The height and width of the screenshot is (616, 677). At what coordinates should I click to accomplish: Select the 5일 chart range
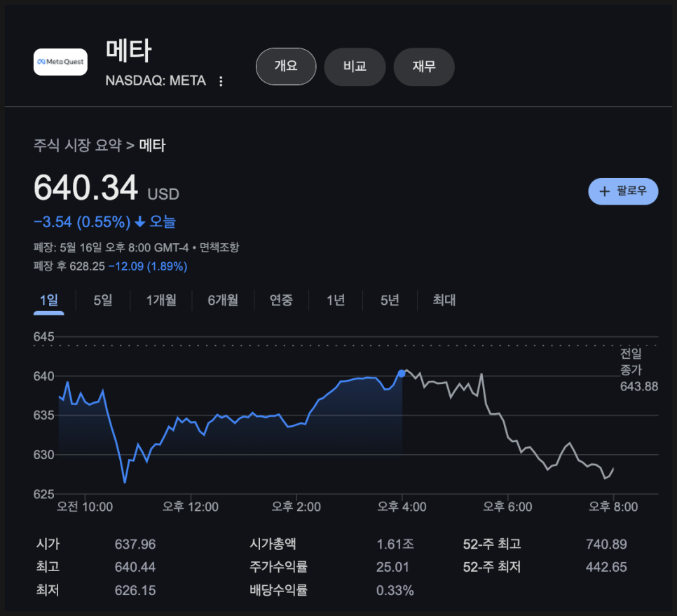pyautogui.click(x=103, y=300)
